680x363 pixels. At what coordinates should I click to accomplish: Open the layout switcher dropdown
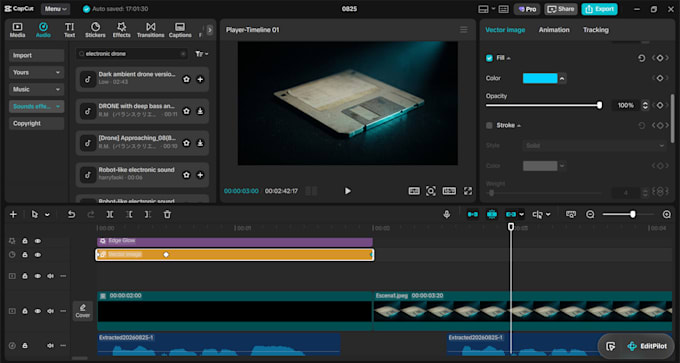(486, 9)
